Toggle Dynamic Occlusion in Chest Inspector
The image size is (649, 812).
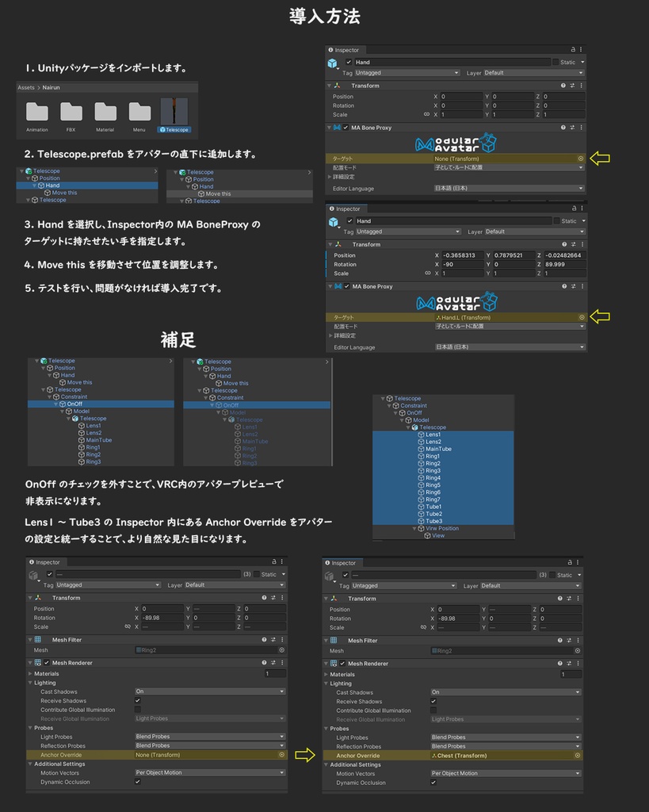point(433,783)
